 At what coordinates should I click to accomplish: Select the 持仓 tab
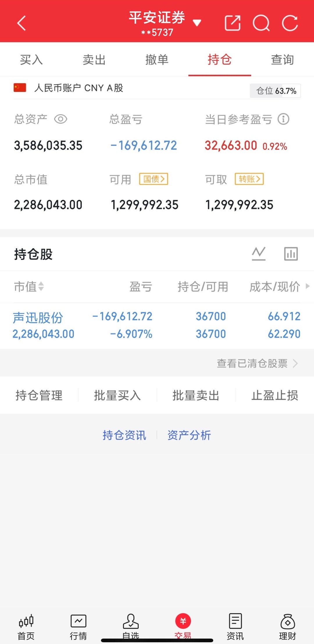(x=220, y=60)
